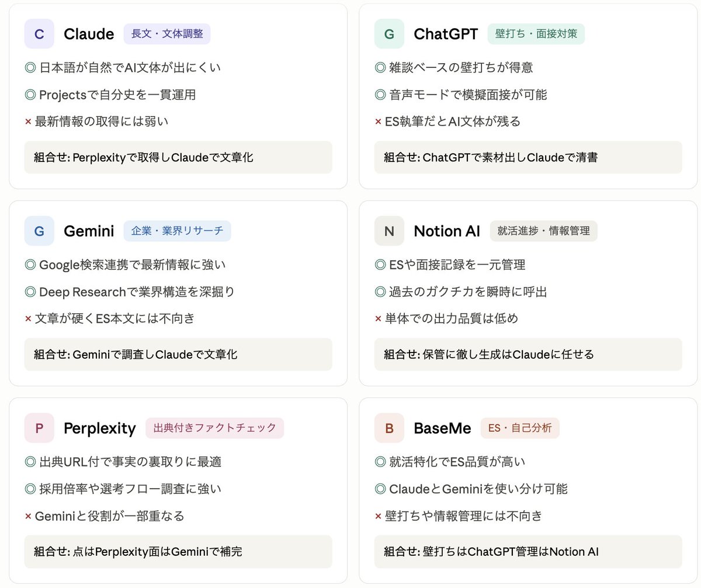
Task: Click the Notion AI card title
Action: click(447, 231)
